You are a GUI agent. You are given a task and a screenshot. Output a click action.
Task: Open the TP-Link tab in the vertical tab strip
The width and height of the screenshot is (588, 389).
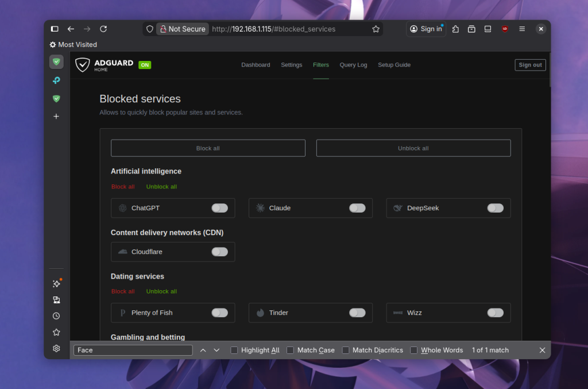[x=56, y=80]
